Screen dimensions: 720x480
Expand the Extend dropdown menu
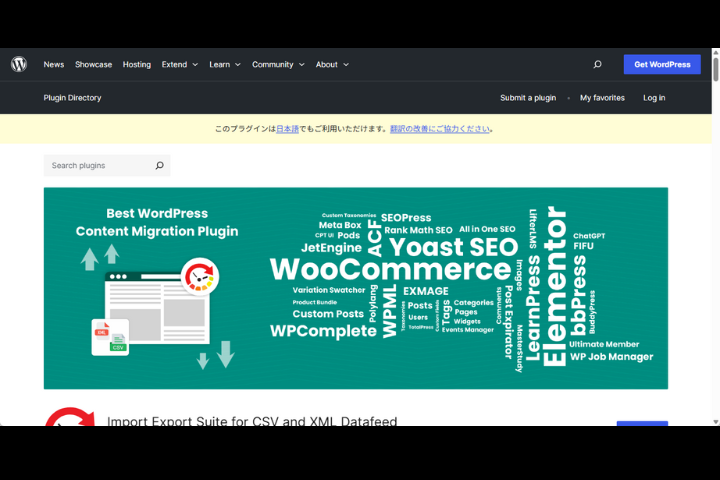(180, 64)
